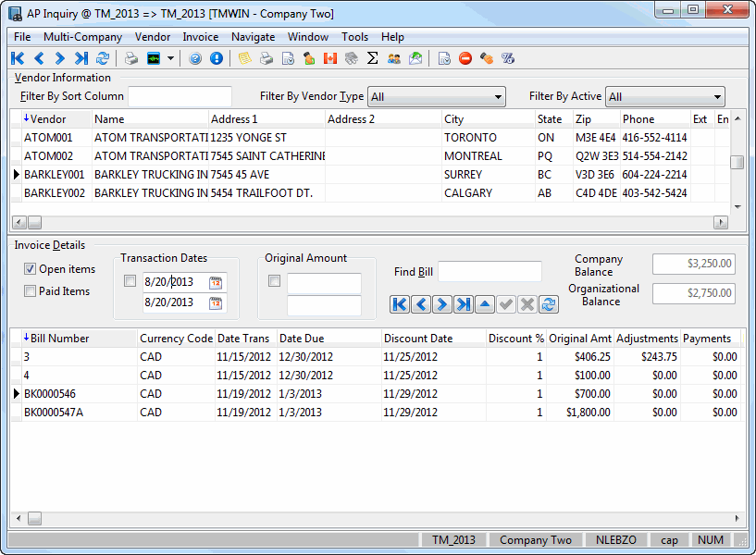
Task: Jump to last invoice in Invoice Details navigator
Action: [x=464, y=304]
